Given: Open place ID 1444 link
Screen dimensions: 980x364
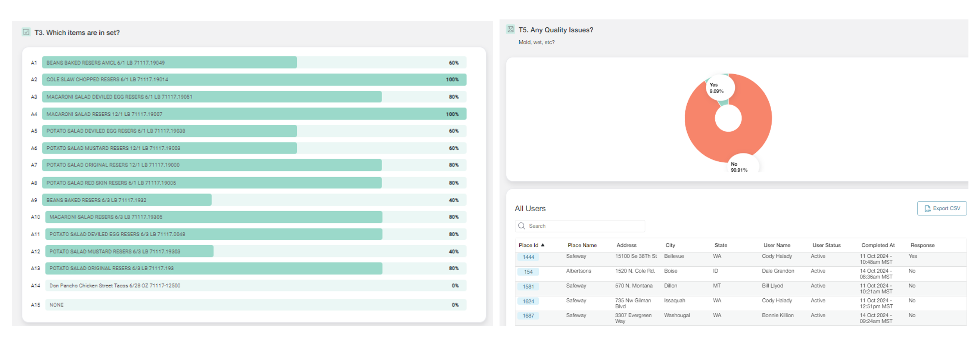Looking at the screenshot, I should (x=528, y=257).
